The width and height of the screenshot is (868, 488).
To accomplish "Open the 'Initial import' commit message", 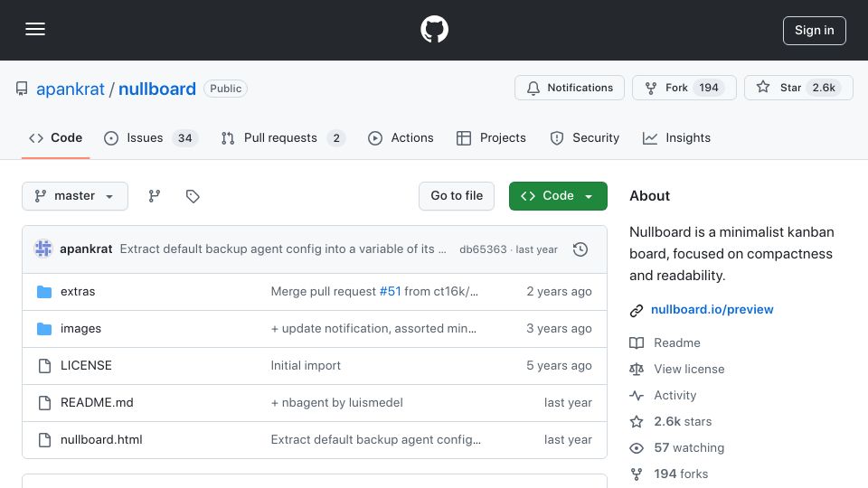I will click(306, 366).
